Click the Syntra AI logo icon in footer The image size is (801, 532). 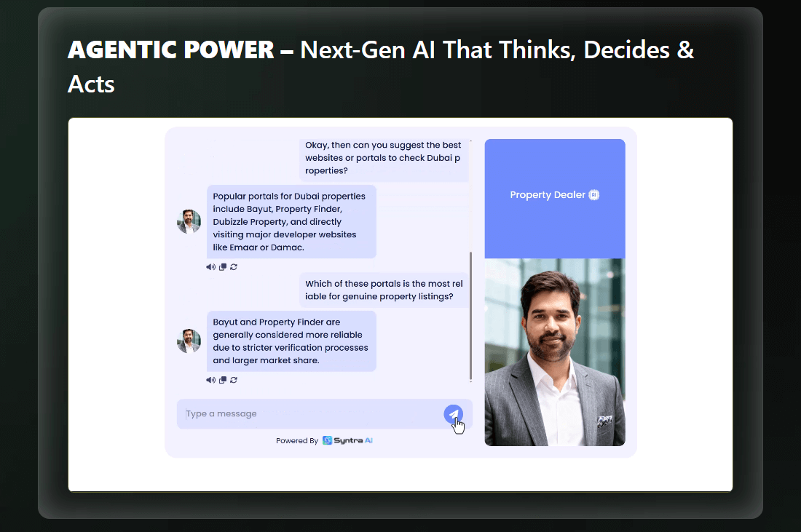[x=328, y=440]
